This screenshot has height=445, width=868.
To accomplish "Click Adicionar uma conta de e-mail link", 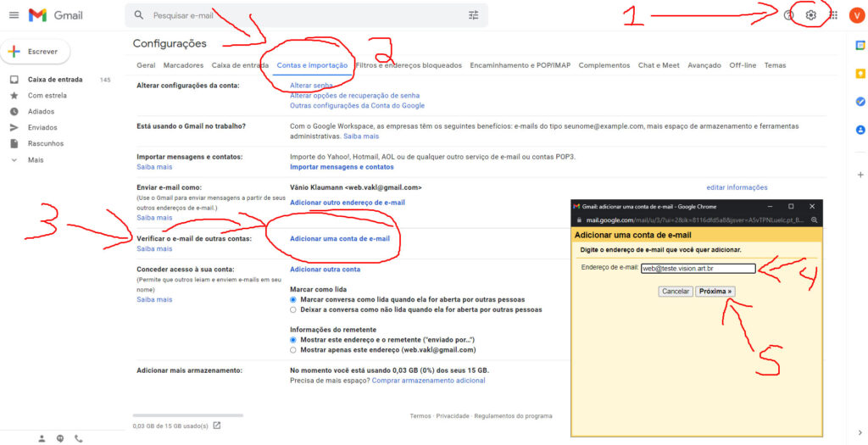I will click(x=339, y=239).
